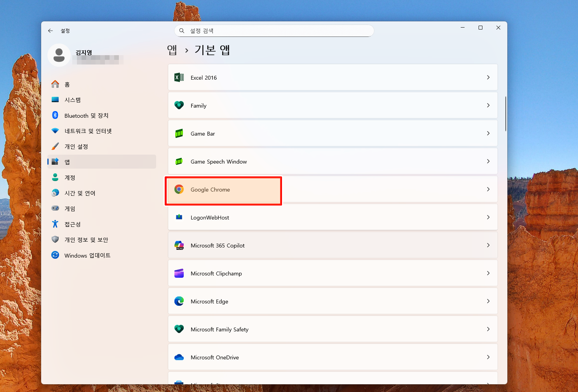This screenshot has height=392, width=578.
Task: Click the shield icon for 개인 정보 및 보안
Action: (x=55, y=239)
